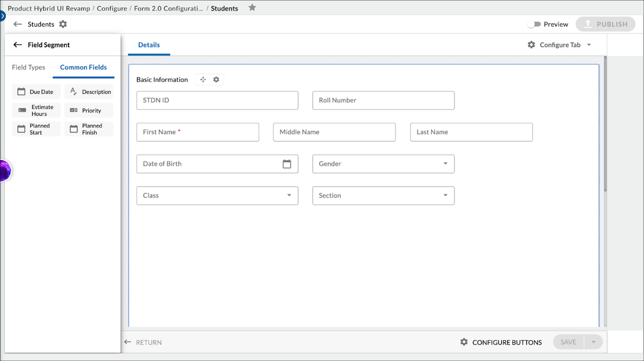Select the Priority common field
Viewport: 644px width, 361px height.
tap(89, 110)
